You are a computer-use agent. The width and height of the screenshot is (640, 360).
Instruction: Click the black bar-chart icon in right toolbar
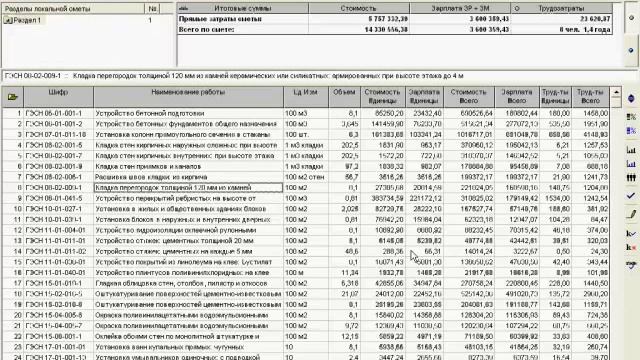[631, 150]
